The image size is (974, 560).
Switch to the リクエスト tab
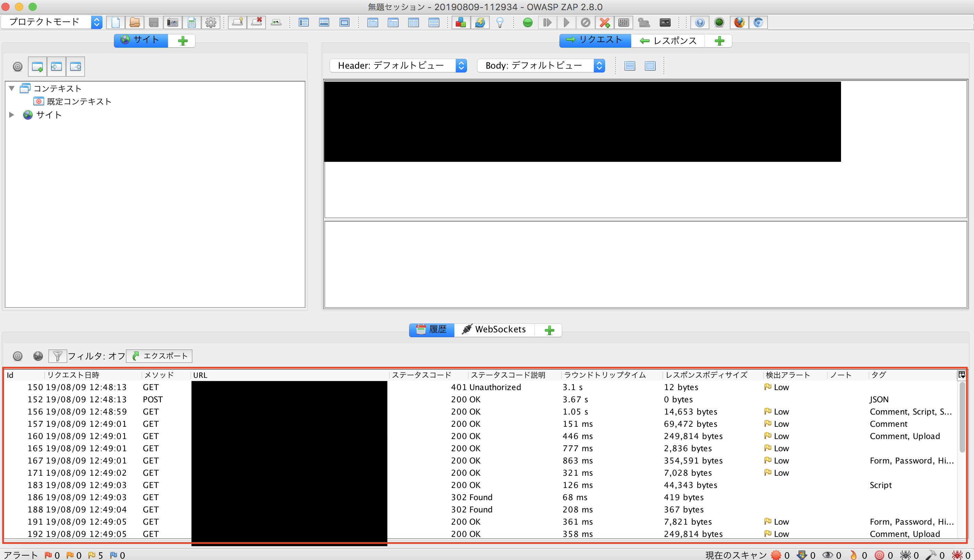point(595,40)
